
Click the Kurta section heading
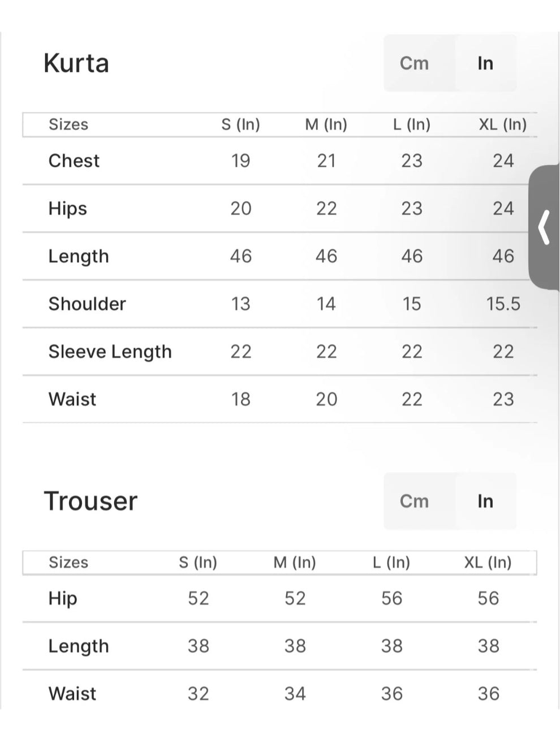[x=76, y=63]
